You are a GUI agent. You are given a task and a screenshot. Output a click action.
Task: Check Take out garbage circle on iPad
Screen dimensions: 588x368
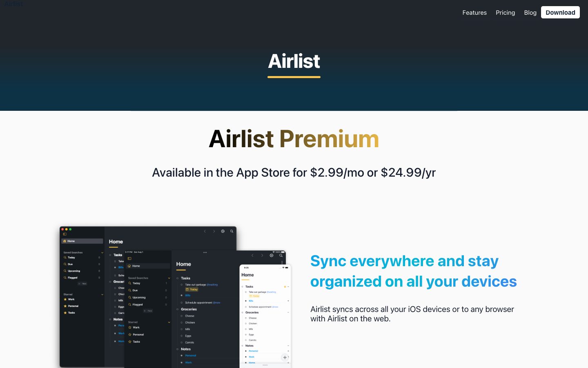click(x=182, y=285)
